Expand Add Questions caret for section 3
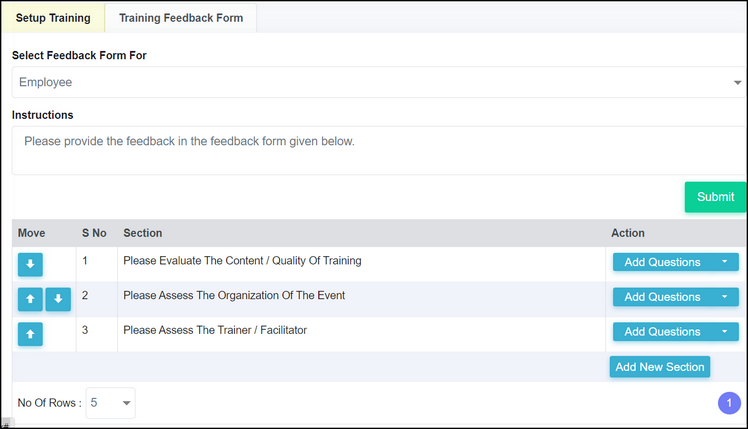Screen dimensions: 748x429 (724, 332)
